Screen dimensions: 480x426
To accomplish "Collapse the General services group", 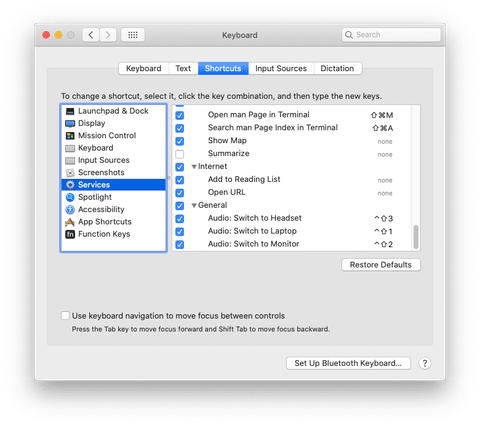I will [x=194, y=206].
